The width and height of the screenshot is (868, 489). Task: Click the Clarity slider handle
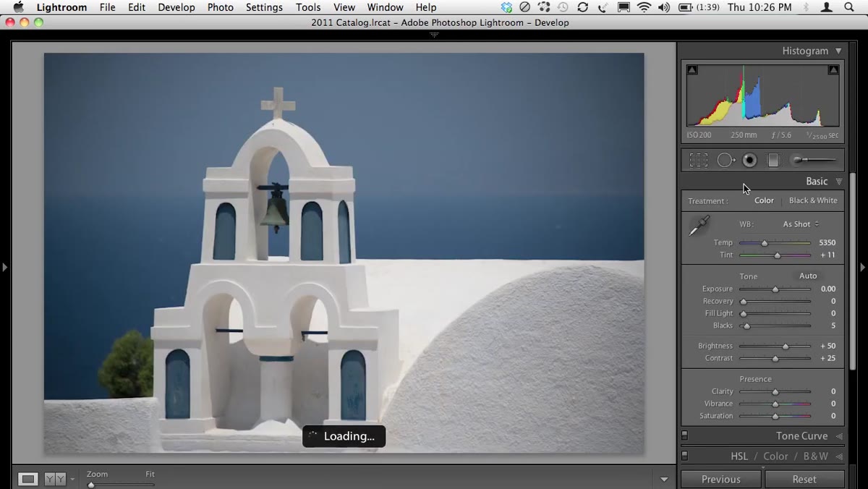click(775, 392)
